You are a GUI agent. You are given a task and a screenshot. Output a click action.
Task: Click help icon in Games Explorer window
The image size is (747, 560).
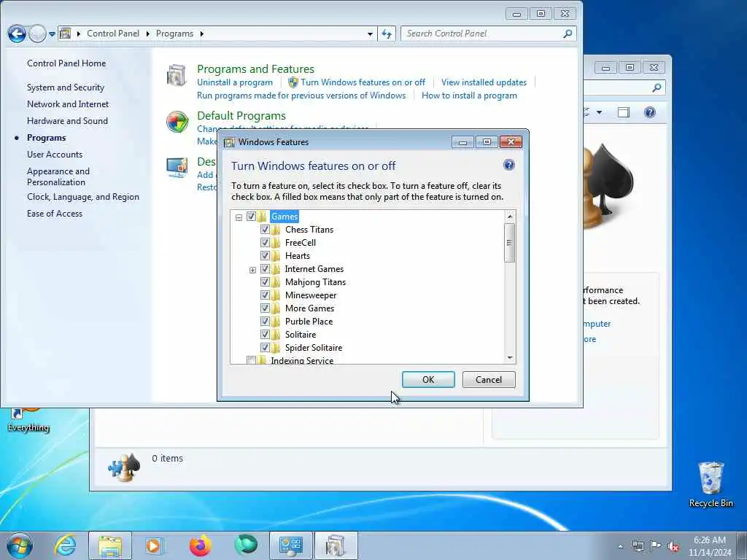click(x=649, y=112)
